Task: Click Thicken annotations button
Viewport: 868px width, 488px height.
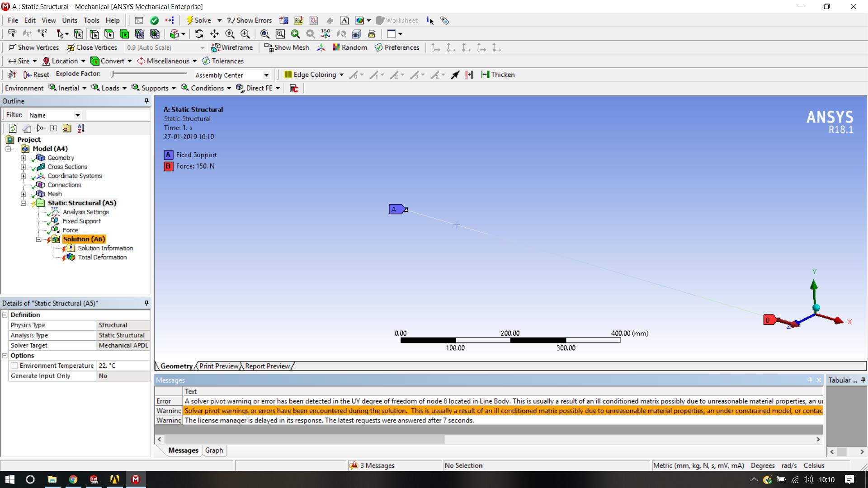Action: coord(498,75)
